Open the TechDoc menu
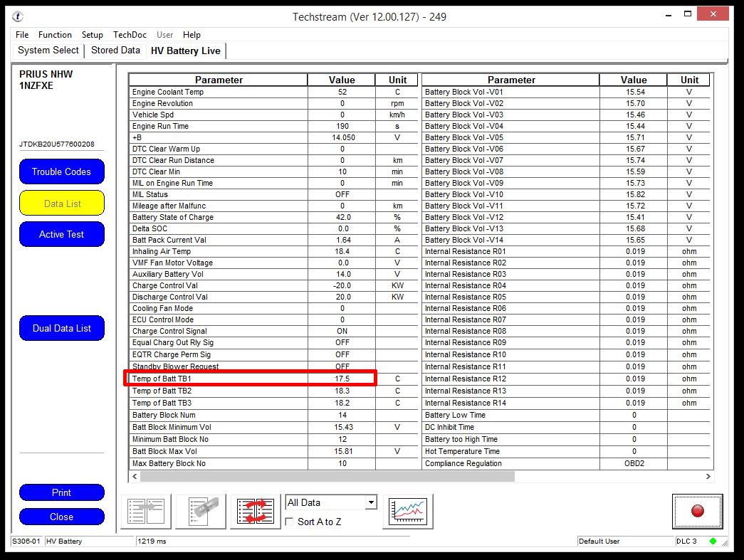The image size is (744, 560). pyautogui.click(x=130, y=35)
